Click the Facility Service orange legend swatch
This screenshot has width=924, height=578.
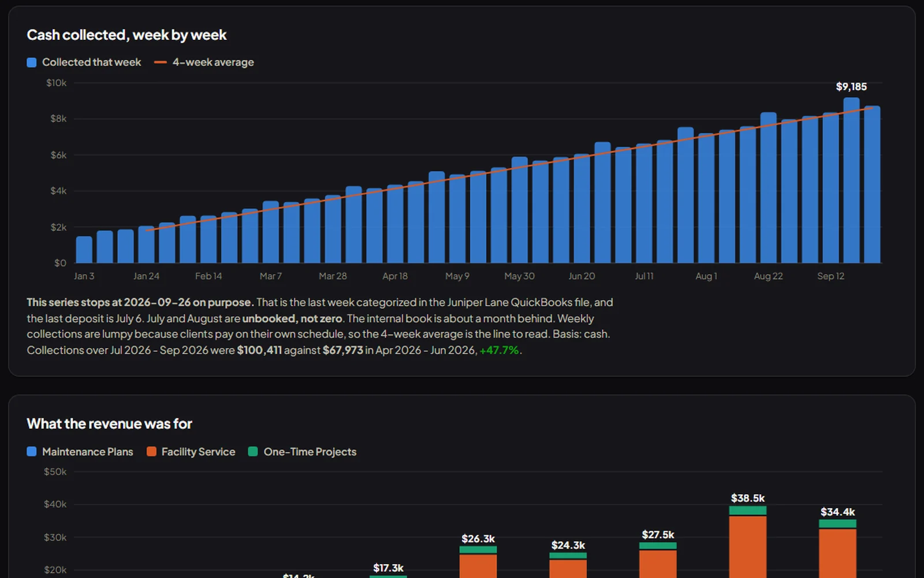pyautogui.click(x=151, y=452)
